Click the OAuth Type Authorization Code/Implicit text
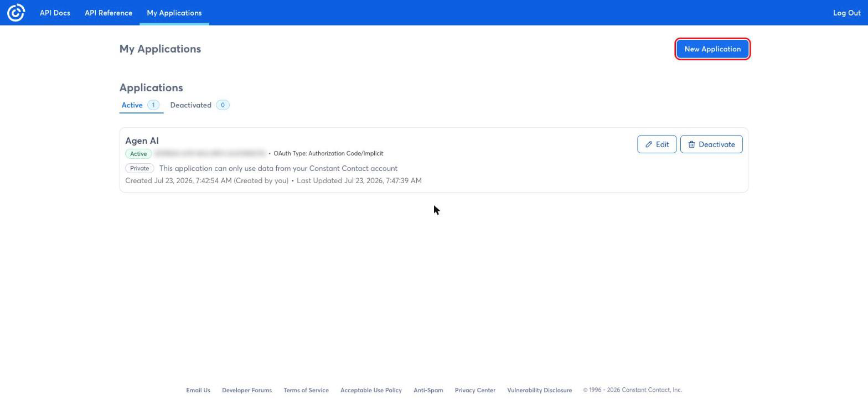Viewport: 868px width, 410px height. [328, 153]
